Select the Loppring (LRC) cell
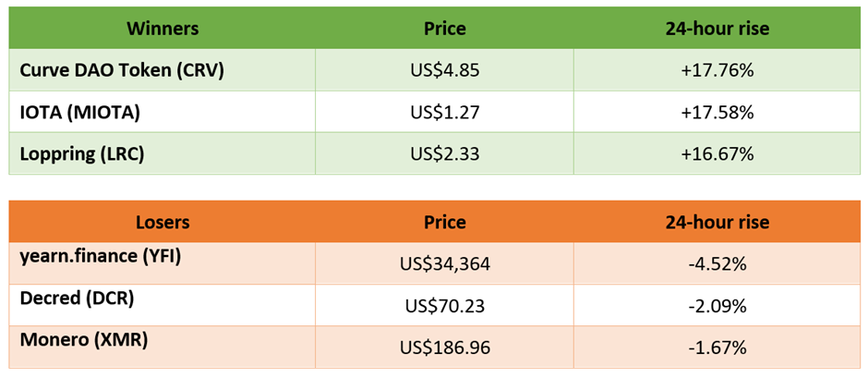 click(163, 153)
